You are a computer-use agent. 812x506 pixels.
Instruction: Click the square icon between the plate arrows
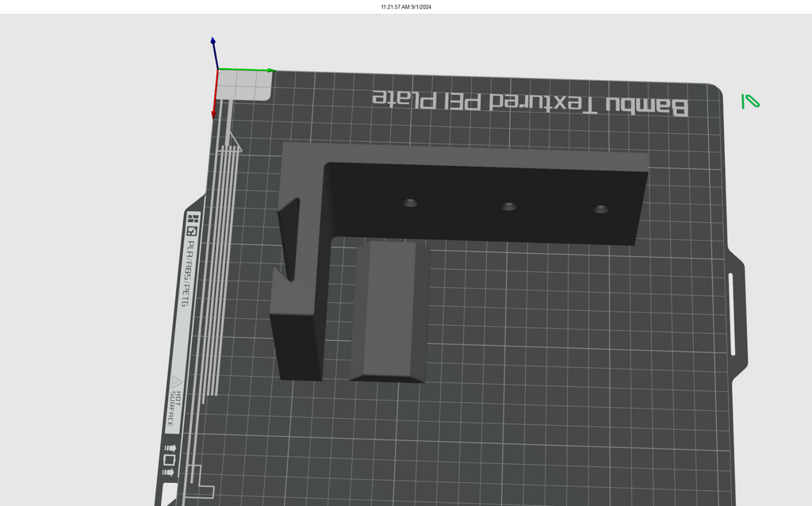(170, 460)
